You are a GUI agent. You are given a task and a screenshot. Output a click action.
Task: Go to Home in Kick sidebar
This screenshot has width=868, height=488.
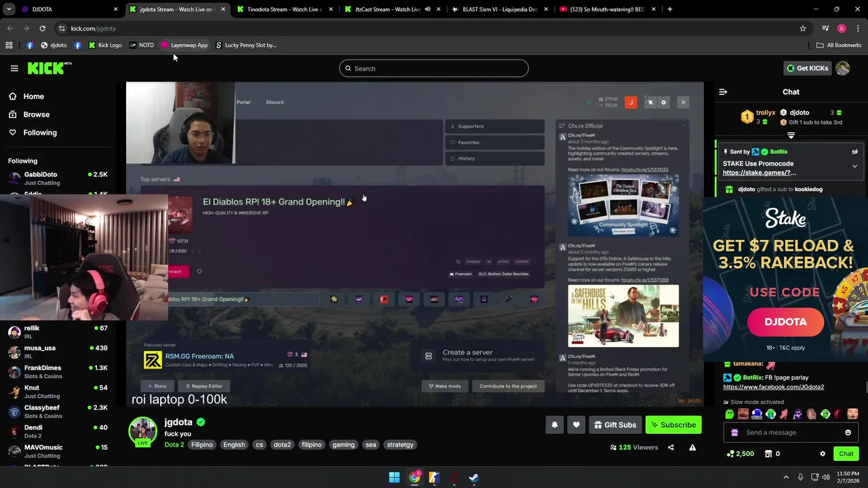pos(33,96)
